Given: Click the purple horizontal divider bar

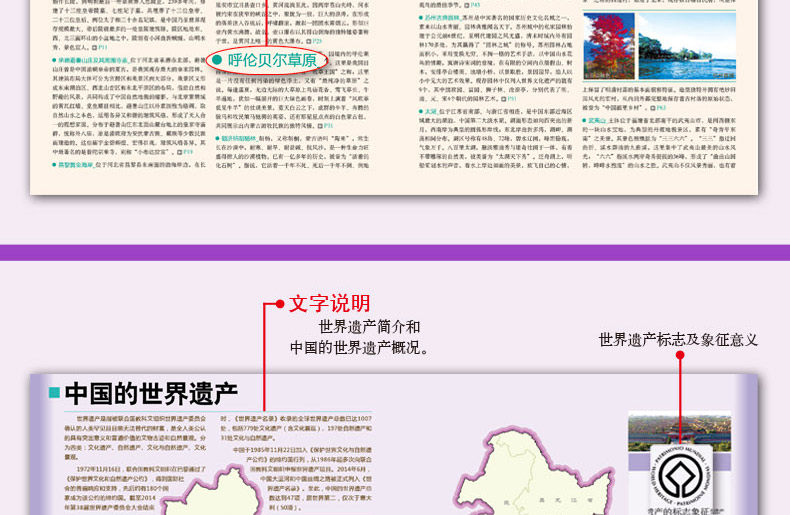Looking at the screenshot, I should click(x=395, y=253).
